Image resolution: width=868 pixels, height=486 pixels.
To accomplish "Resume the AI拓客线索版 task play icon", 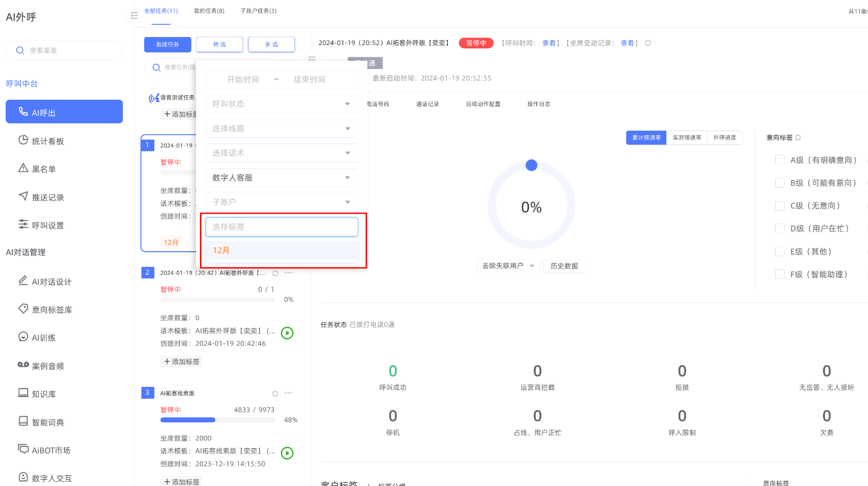I will [x=287, y=453].
